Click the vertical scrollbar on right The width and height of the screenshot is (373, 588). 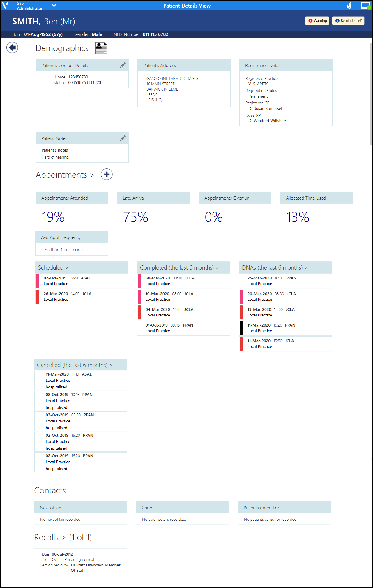point(370,93)
